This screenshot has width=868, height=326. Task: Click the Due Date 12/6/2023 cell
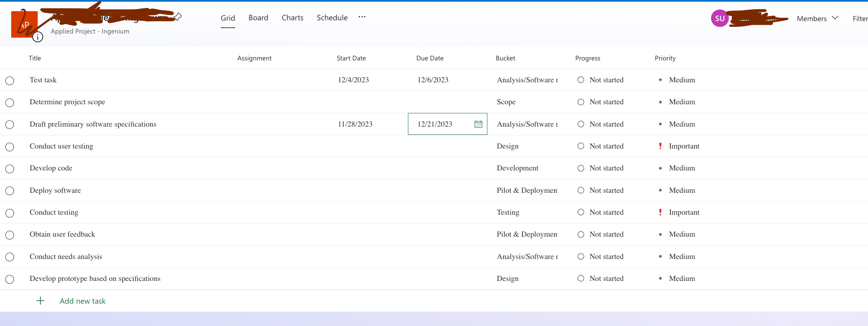(433, 80)
